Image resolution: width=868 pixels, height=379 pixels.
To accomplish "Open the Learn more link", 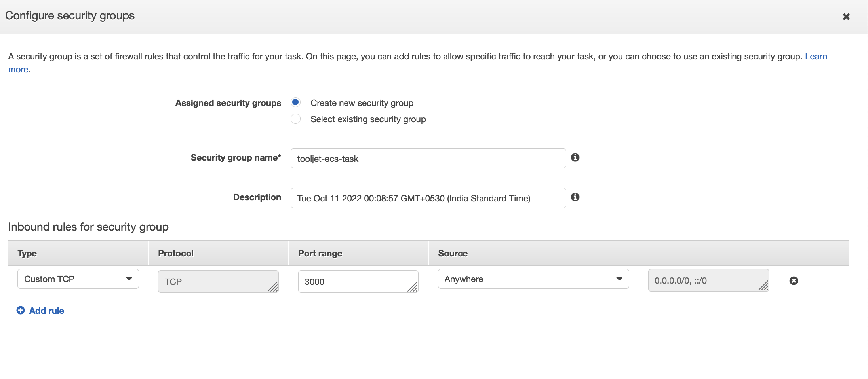I will click(815, 57).
